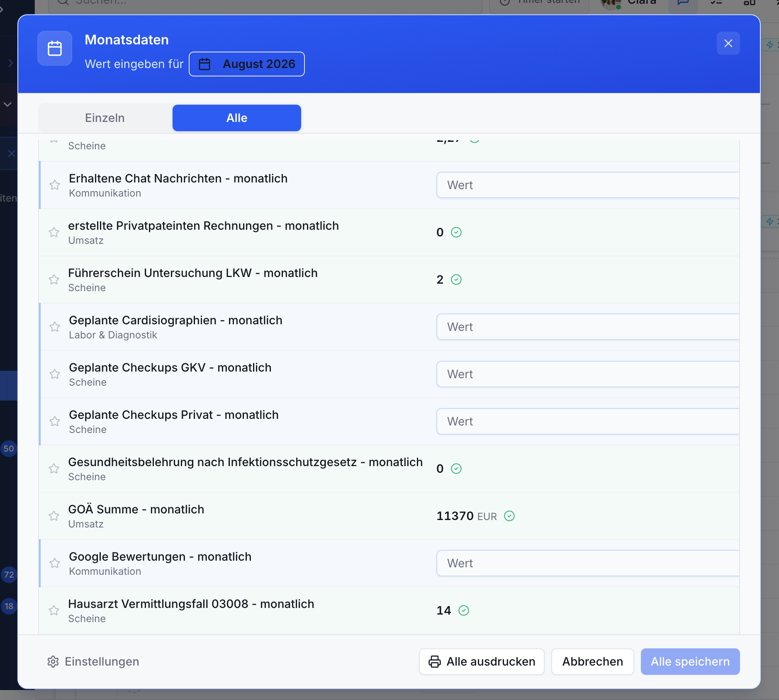Star Hausarzt Vermittlungsfall 03008 row
Screen dimensions: 779x700
point(54,610)
